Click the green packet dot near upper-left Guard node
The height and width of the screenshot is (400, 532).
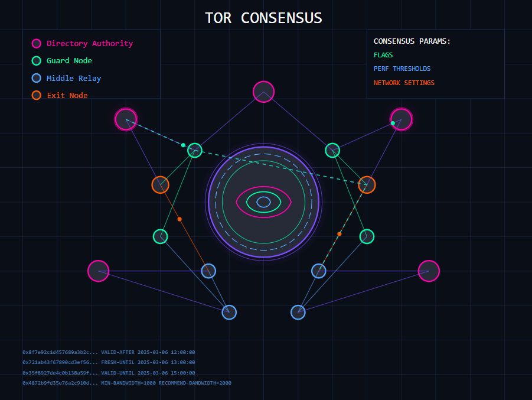(183, 145)
